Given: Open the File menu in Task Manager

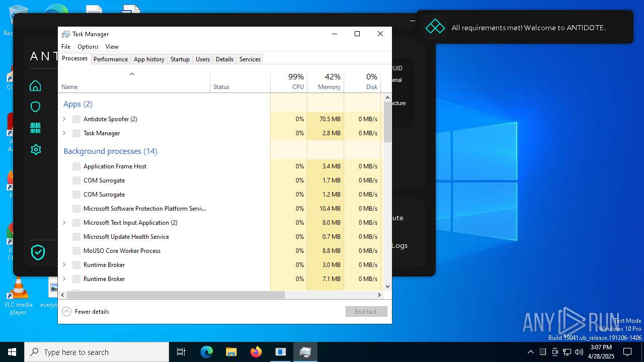Looking at the screenshot, I should click(66, 47).
